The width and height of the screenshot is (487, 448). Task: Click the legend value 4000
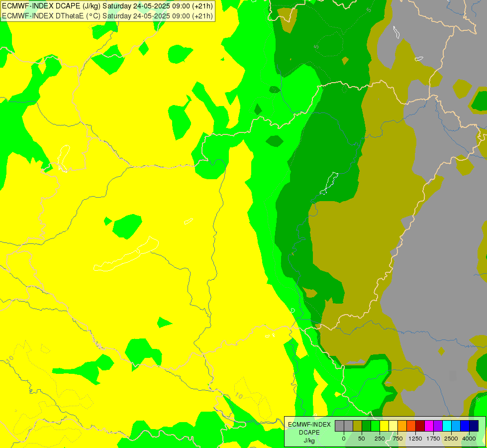469,439
